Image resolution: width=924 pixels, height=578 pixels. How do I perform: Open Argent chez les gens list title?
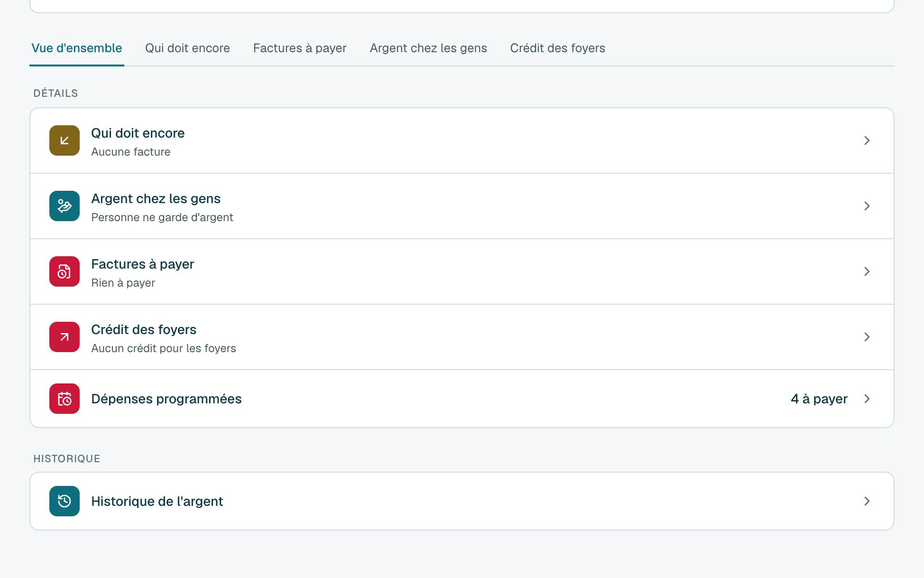point(156,198)
